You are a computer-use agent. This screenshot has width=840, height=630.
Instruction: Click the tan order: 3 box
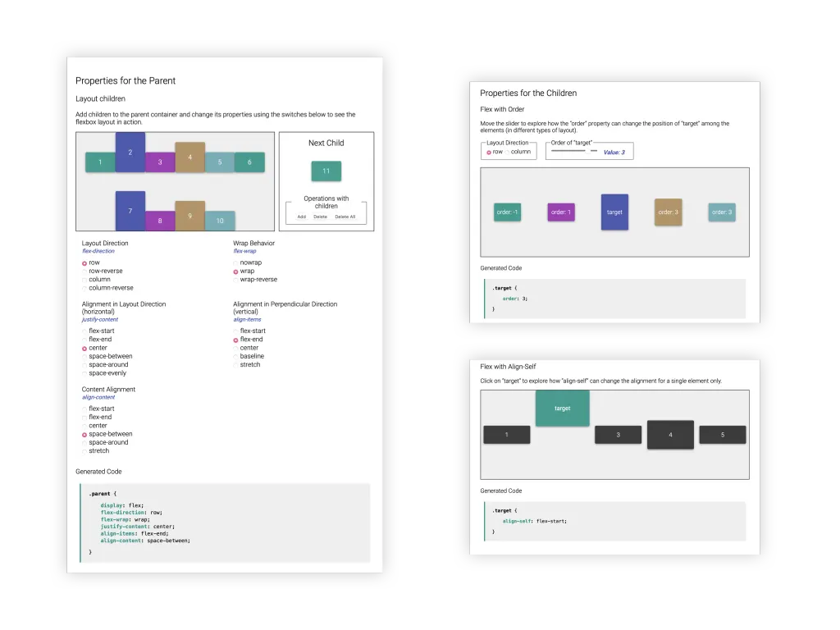[x=668, y=212]
